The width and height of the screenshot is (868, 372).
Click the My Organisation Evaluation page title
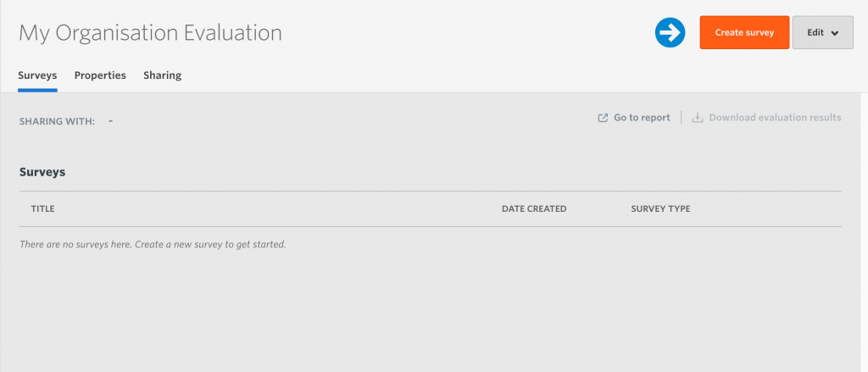point(150,33)
